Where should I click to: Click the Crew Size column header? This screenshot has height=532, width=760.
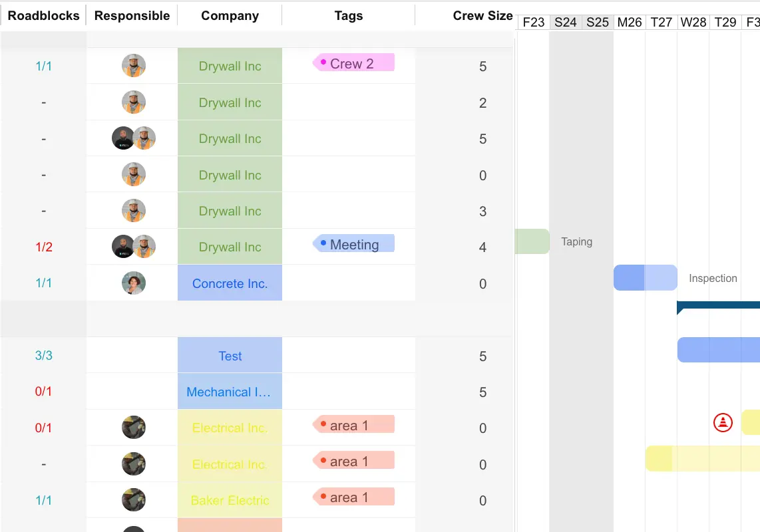482,15
